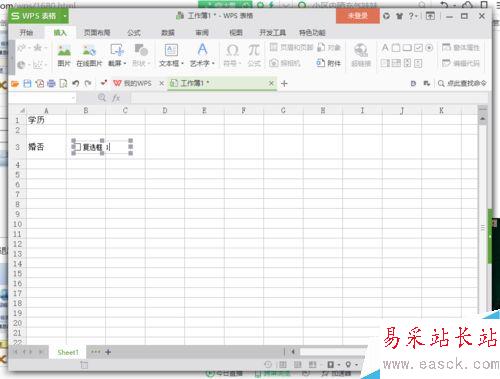Viewport: 500px width, 379px height.
Task: Open the 开发工具 tab
Action: click(x=272, y=32)
